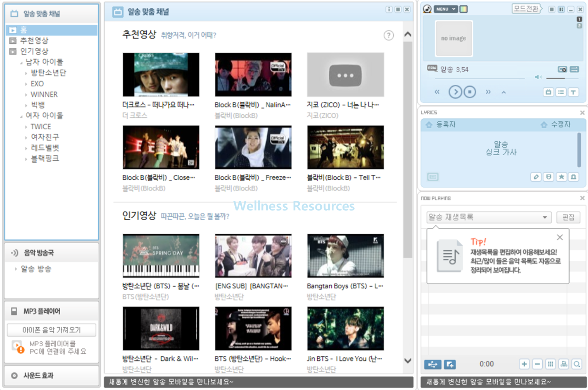This screenshot has height=390, width=588.
Task: Click the USB device icon under the playlist
Action: (x=433, y=364)
